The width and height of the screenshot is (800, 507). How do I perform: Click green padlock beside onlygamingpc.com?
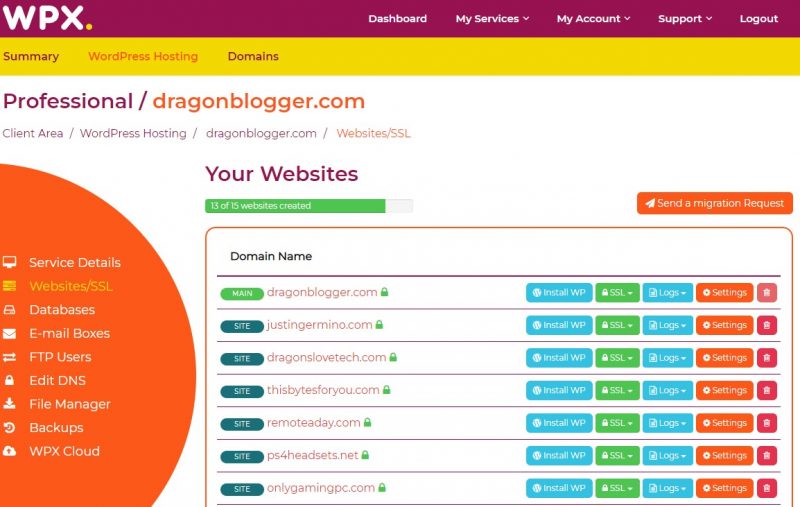coord(382,488)
